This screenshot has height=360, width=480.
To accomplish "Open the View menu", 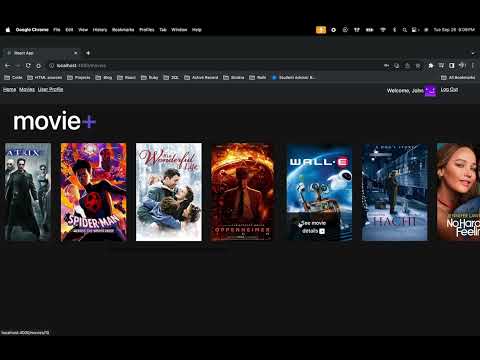I will point(83,30).
